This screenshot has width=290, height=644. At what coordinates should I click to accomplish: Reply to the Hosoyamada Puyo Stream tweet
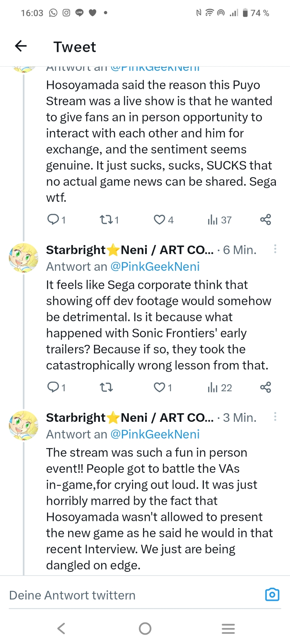[x=53, y=220]
